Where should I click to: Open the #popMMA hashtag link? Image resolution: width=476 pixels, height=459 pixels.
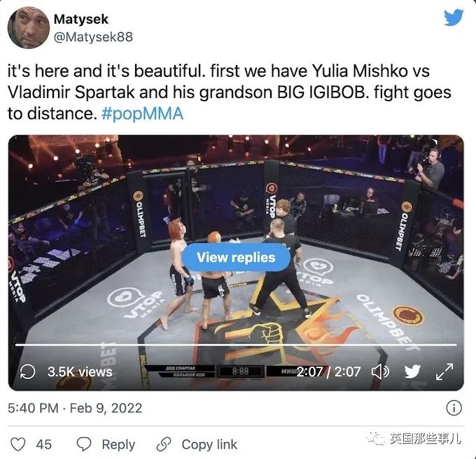coord(142,114)
